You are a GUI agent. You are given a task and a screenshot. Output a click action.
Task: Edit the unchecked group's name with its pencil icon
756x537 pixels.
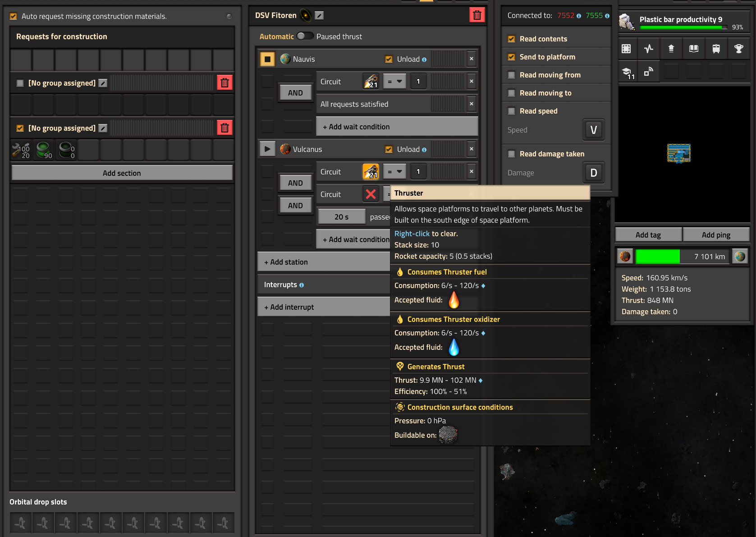pyautogui.click(x=103, y=83)
